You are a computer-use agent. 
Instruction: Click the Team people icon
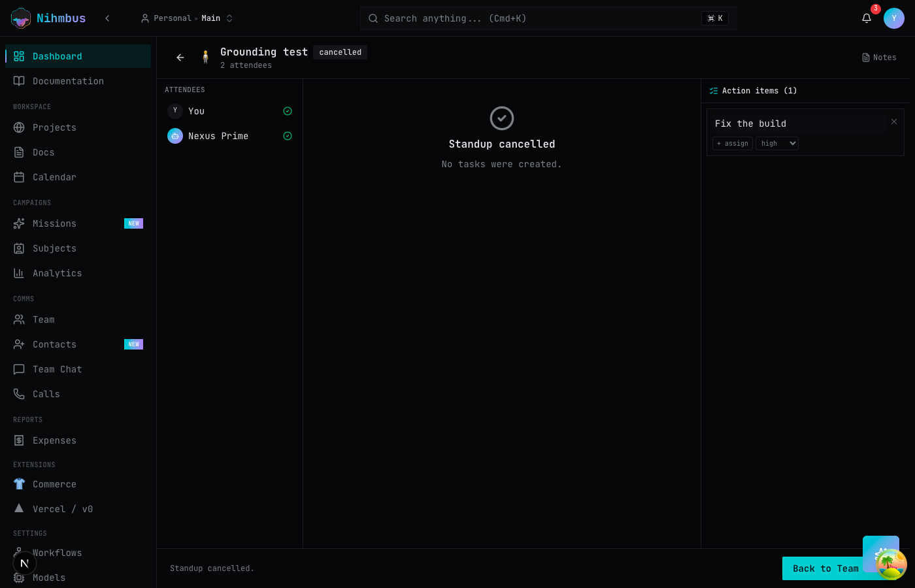tap(19, 319)
